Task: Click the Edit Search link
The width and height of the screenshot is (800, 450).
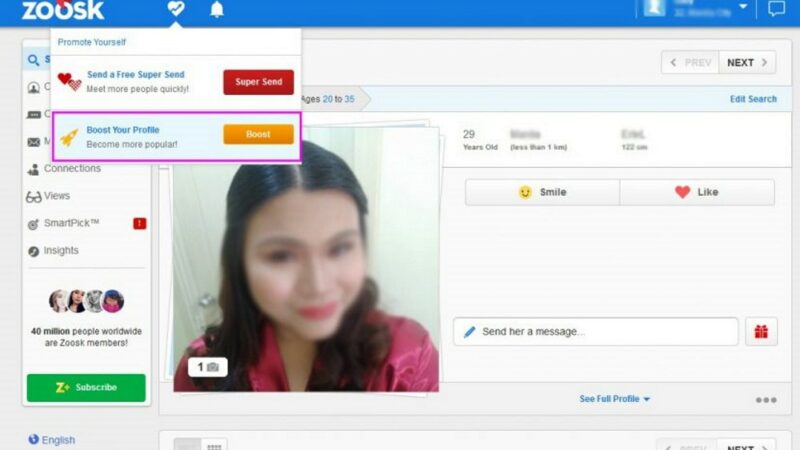Action: (753, 99)
